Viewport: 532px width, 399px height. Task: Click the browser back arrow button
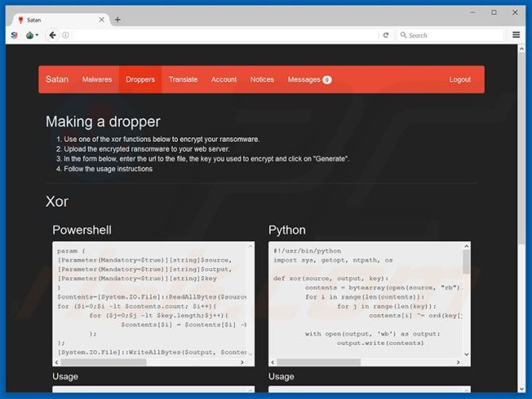(52, 35)
